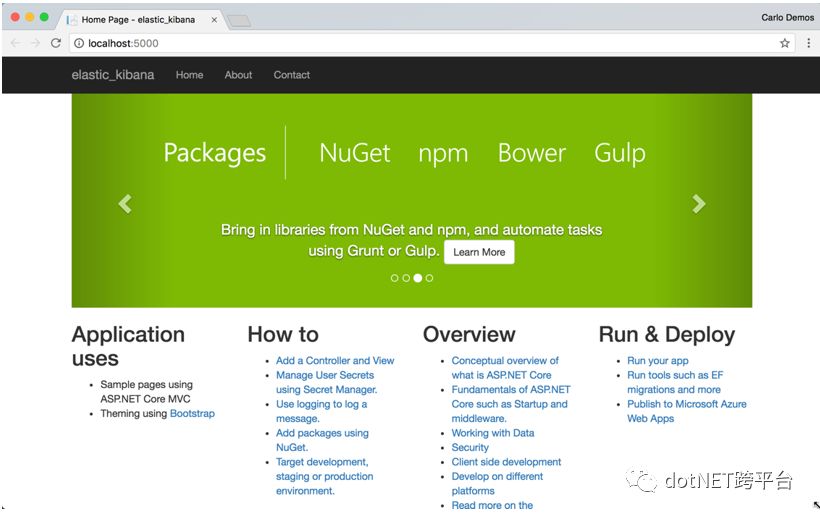Select second carousel indicator dot
820x516 pixels.
(x=406, y=278)
